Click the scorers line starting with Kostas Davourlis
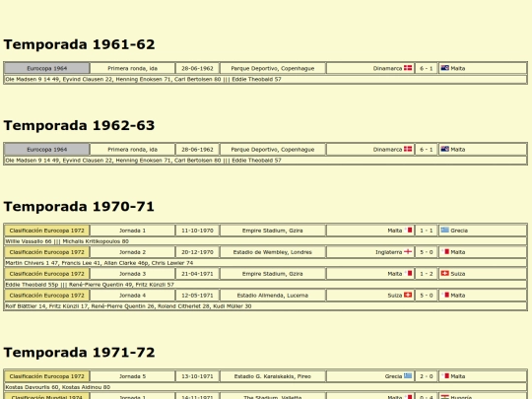The width and height of the screenshot is (532, 399). click(x=266, y=387)
